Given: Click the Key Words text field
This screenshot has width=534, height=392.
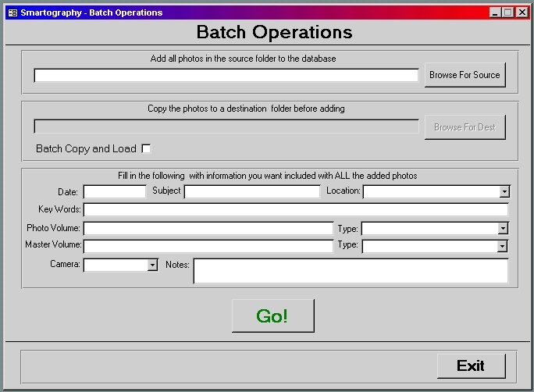Looking at the screenshot, I should coord(296,210).
